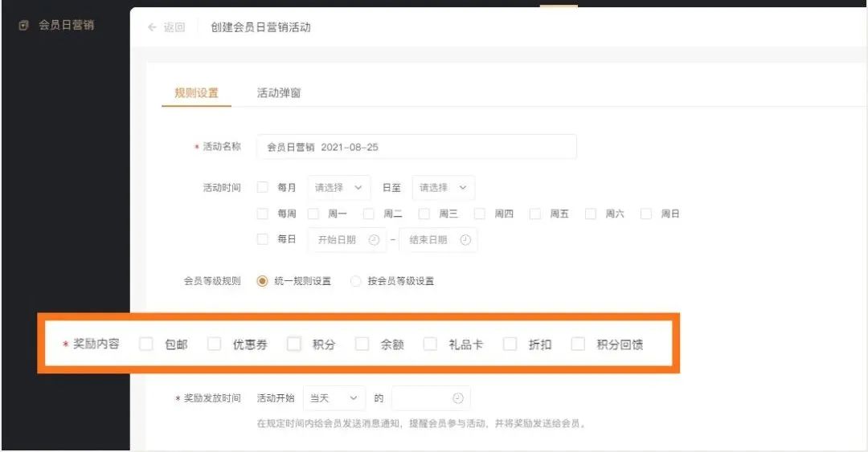This screenshot has width=868, height=452.
Task: Check the 周六 checkbox
Action: click(x=591, y=214)
